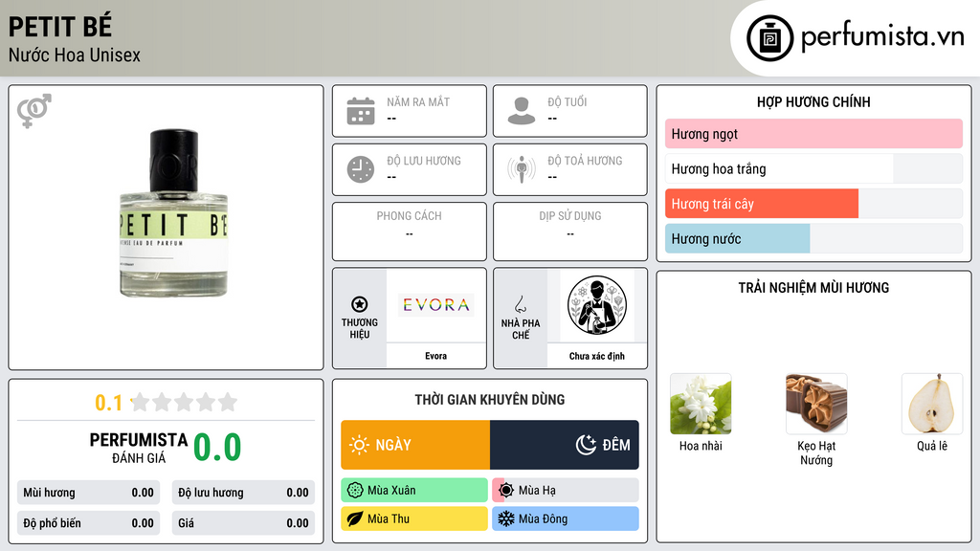Click the clock icon beside Độ lưu hương

point(361,169)
